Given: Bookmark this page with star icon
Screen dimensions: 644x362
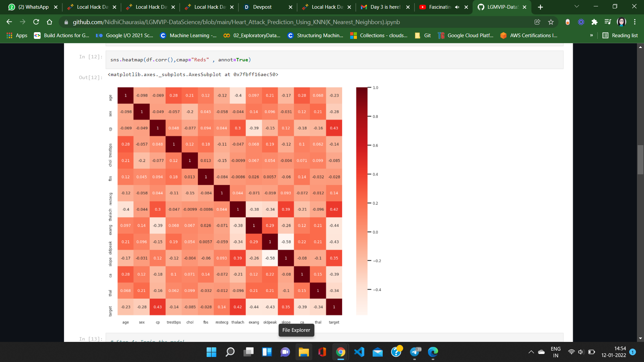Looking at the screenshot, I should point(551,22).
